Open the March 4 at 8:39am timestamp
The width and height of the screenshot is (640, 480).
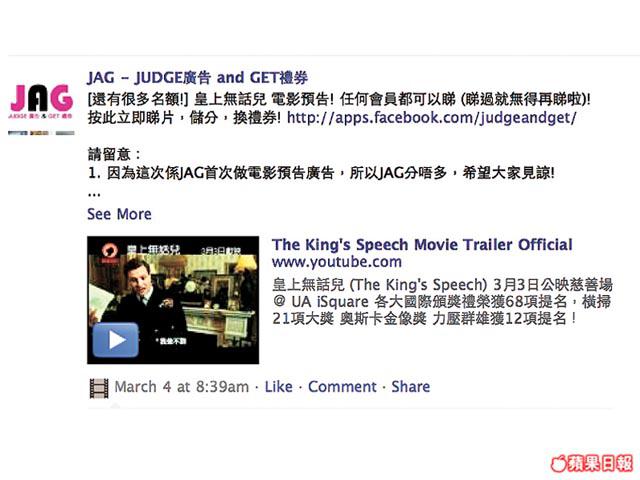tap(182, 387)
